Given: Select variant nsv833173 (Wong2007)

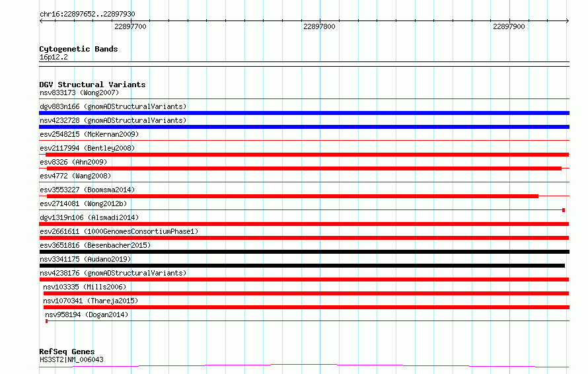Looking at the screenshot, I should [79, 93].
